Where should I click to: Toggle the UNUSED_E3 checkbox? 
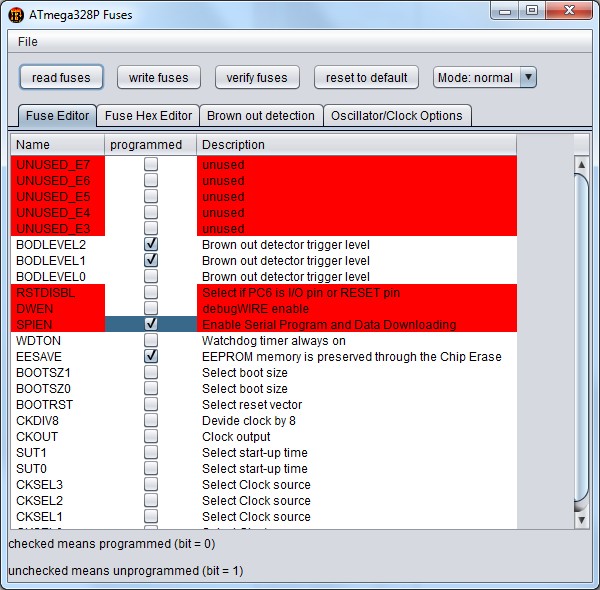point(151,228)
